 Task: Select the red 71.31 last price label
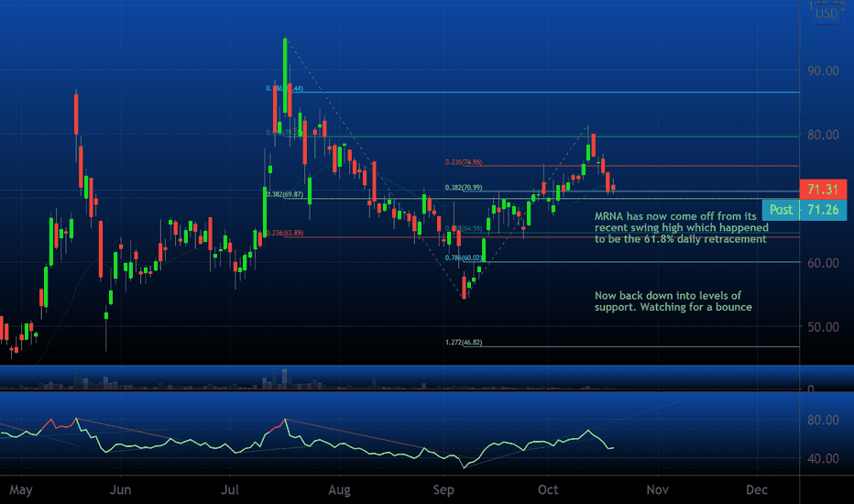[x=823, y=189]
